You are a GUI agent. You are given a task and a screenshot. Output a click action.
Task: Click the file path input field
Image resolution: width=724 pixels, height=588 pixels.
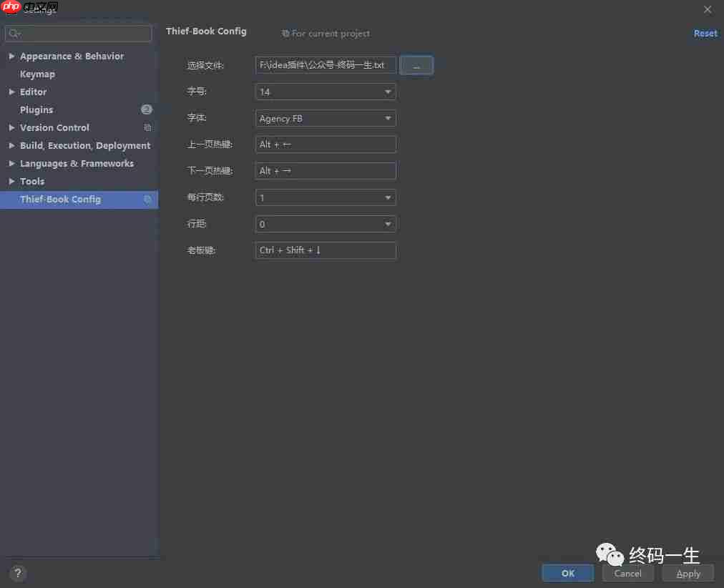coord(326,65)
